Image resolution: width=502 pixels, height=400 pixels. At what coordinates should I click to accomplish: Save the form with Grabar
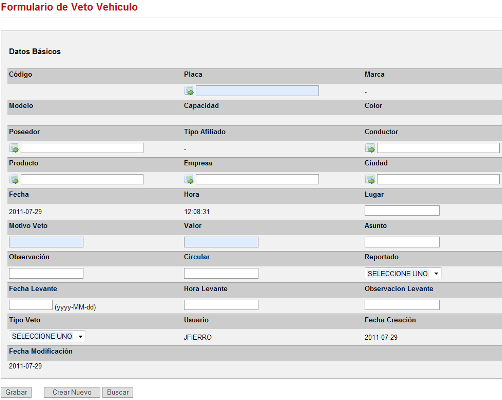(16, 392)
